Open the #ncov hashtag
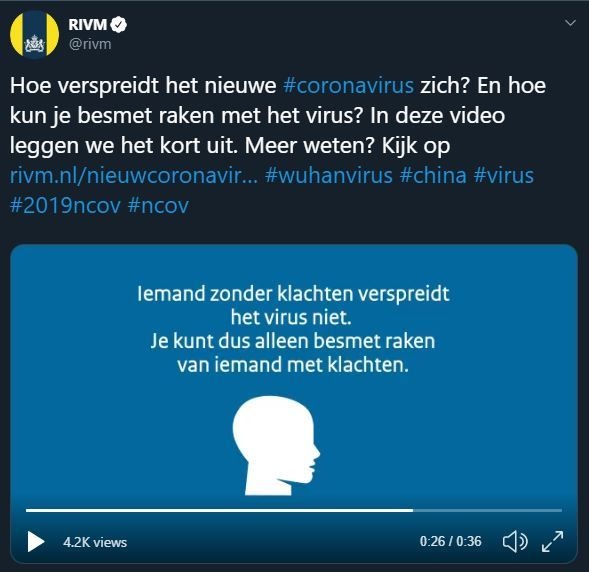Viewport: 589px width, 572px height. tap(158, 205)
